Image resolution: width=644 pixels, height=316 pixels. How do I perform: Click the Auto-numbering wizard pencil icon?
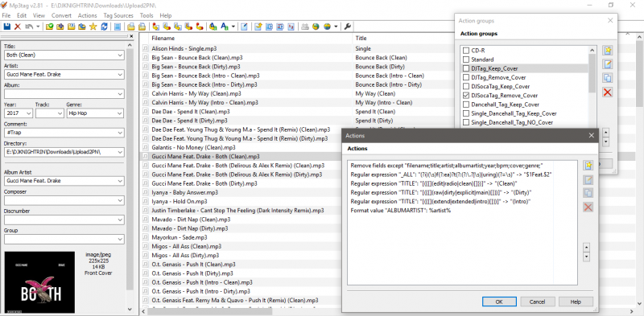pyautogui.click(x=244, y=27)
